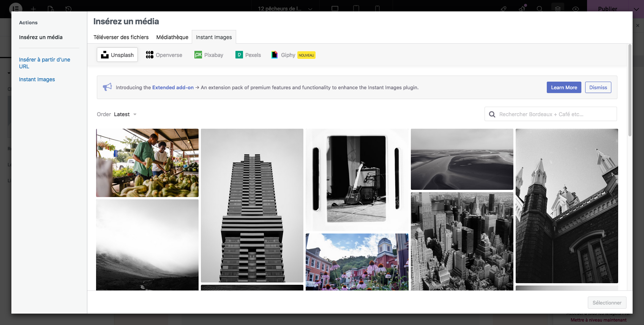Viewport: 644px width, 325px height.
Task: Toggle the preview eye icon in the top bar
Action: [x=576, y=9]
